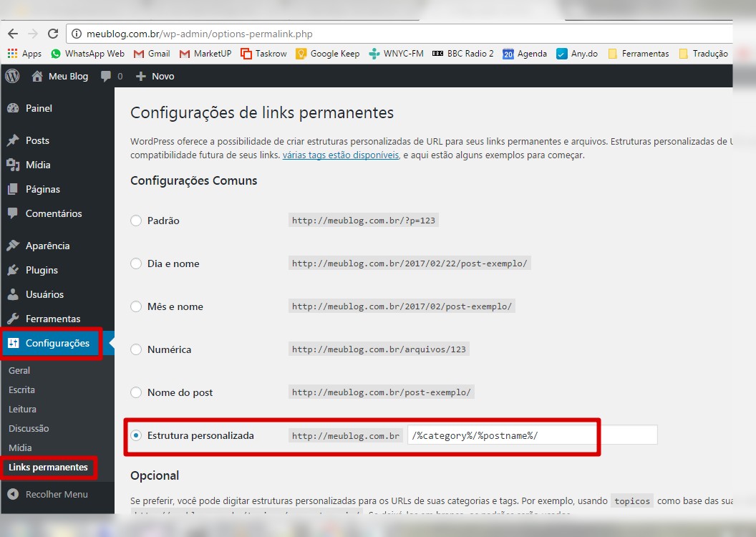Click the Nome do post example URL
The image size is (756, 537).
pos(382,392)
